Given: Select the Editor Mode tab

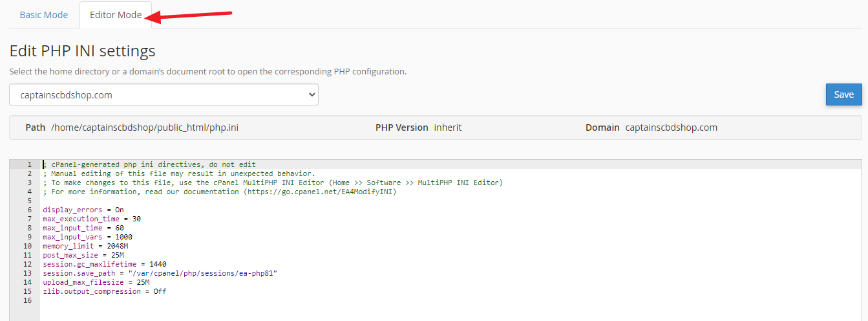Looking at the screenshot, I should pyautogui.click(x=116, y=15).
